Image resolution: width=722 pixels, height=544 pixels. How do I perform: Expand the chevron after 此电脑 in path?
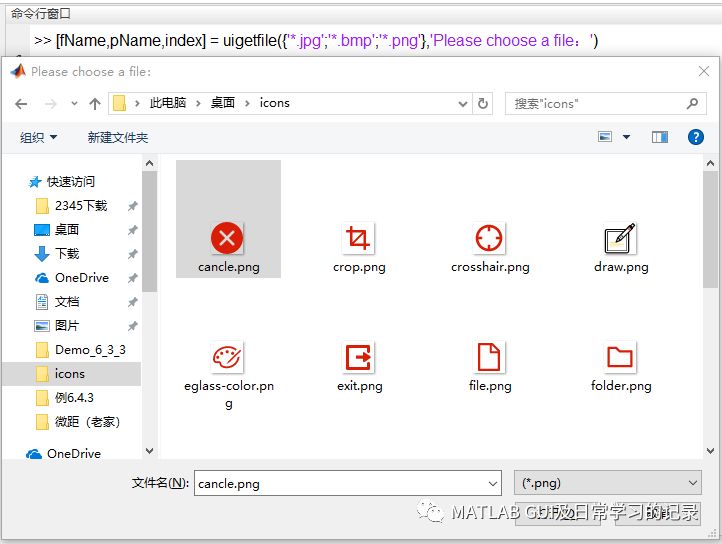pos(198,103)
